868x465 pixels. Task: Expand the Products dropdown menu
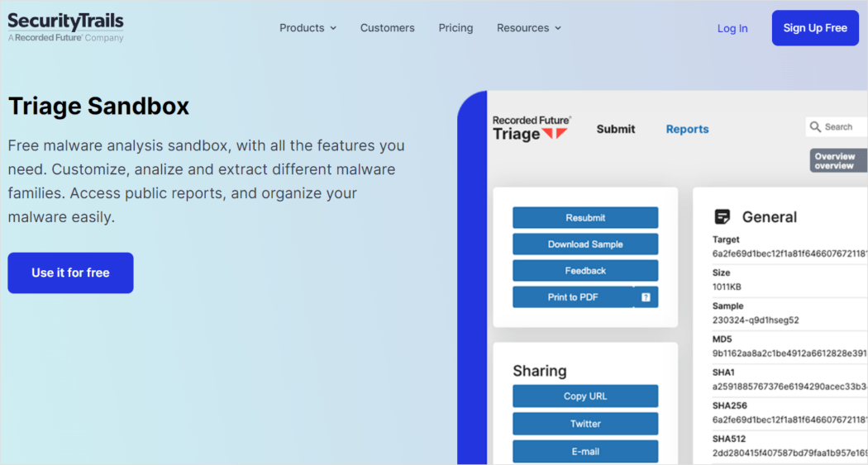pos(308,28)
